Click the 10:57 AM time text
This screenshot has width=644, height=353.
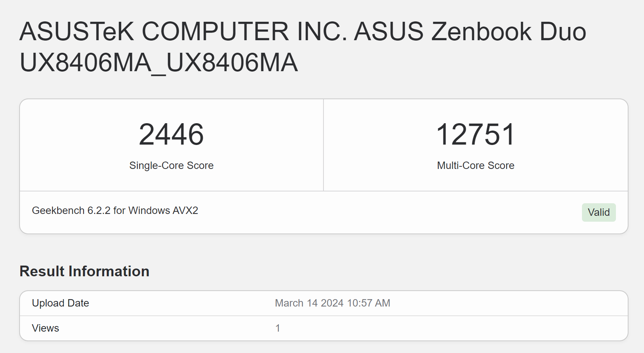[x=369, y=303]
